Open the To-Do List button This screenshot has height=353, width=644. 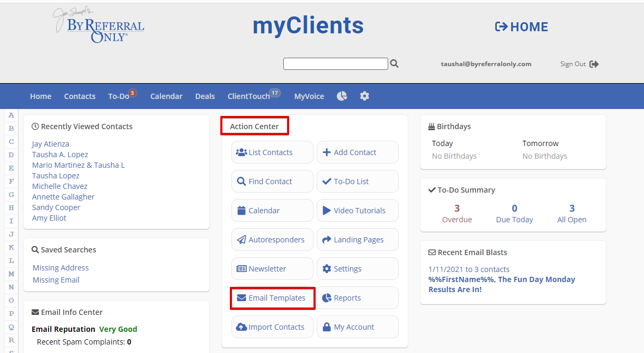coord(357,182)
